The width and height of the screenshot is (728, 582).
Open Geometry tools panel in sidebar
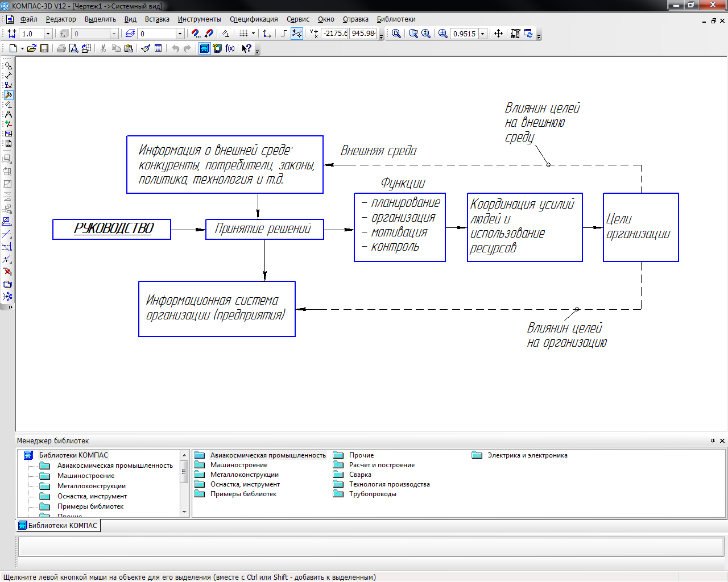coord(8,66)
